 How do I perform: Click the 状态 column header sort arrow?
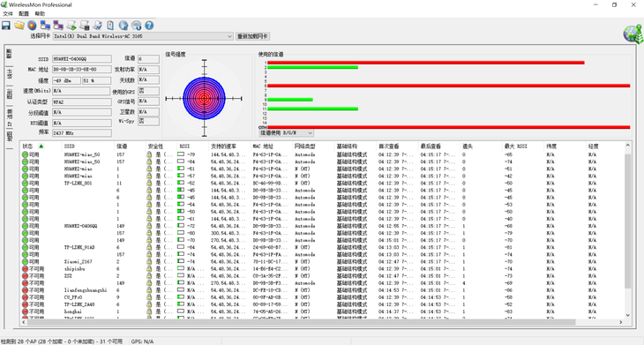tap(41, 146)
